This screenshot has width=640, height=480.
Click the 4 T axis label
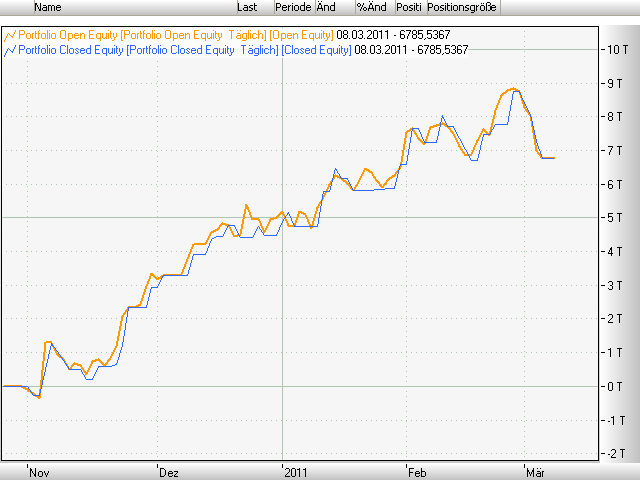click(615, 252)
